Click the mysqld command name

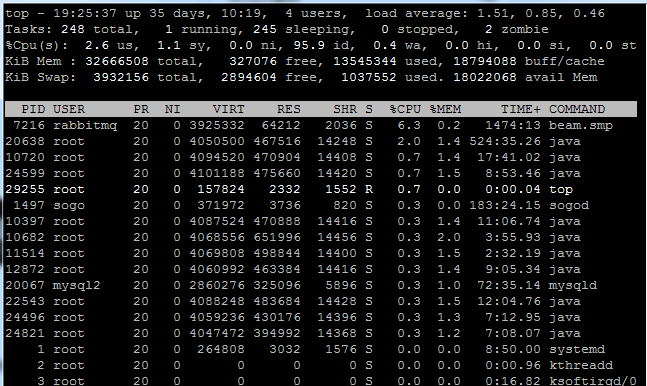(x=573, y=286)
